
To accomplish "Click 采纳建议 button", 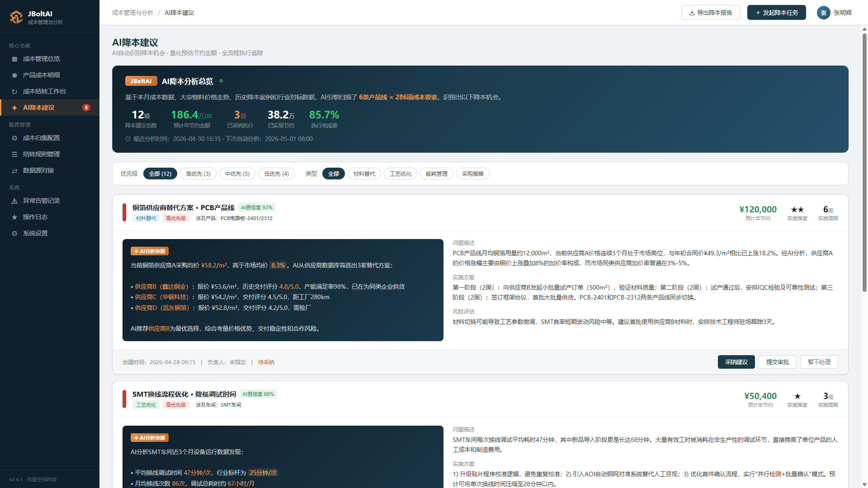I will 736,362.
